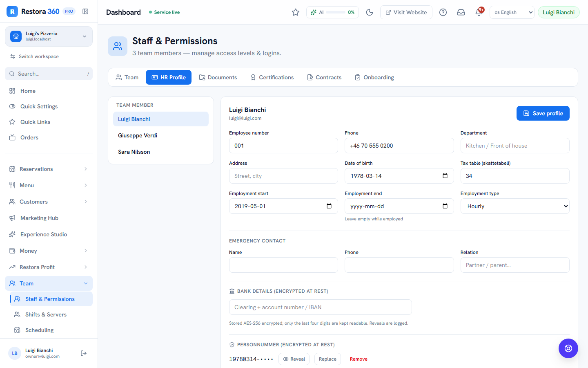Click the sidebar Search field
The image size is (588, 368).
49,74
